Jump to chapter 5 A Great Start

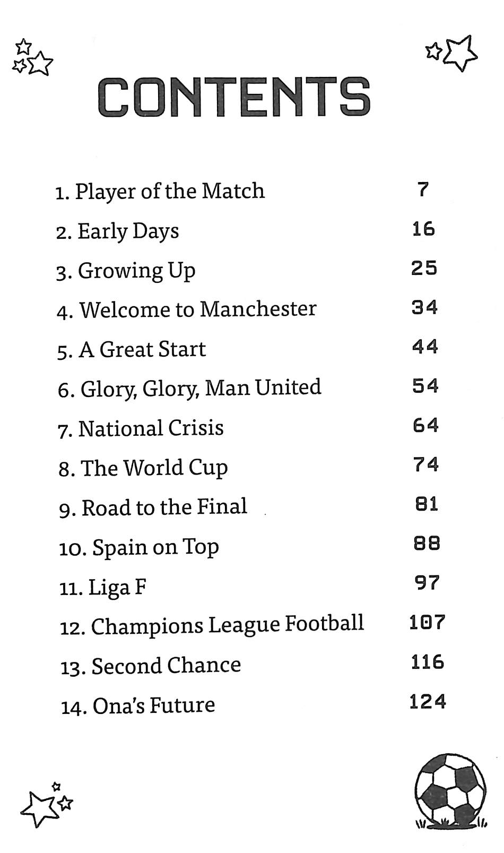click(x=132, y=349)
